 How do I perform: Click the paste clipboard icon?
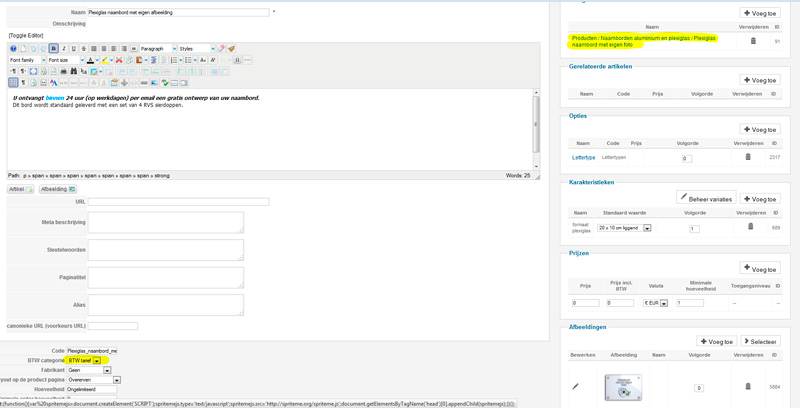click(139, 60)
